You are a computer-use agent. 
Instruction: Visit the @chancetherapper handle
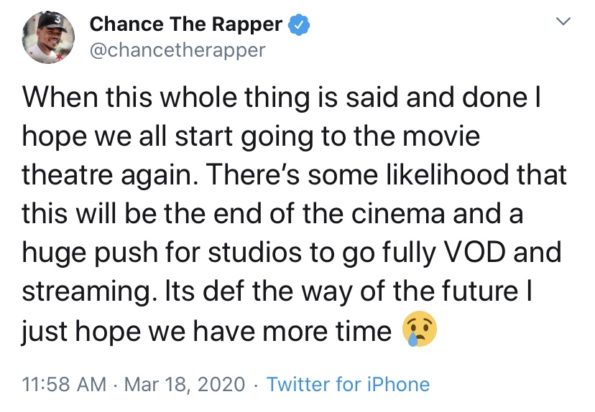coord(177,50)
